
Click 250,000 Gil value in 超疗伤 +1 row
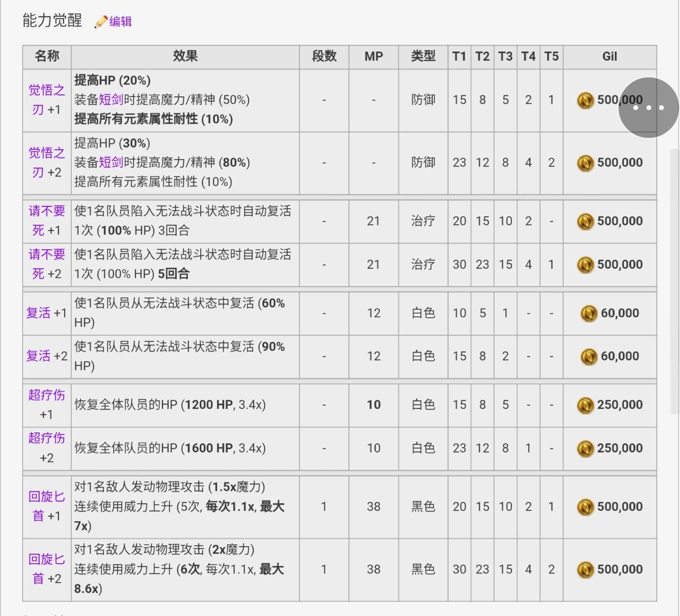(x=620, y=405)
